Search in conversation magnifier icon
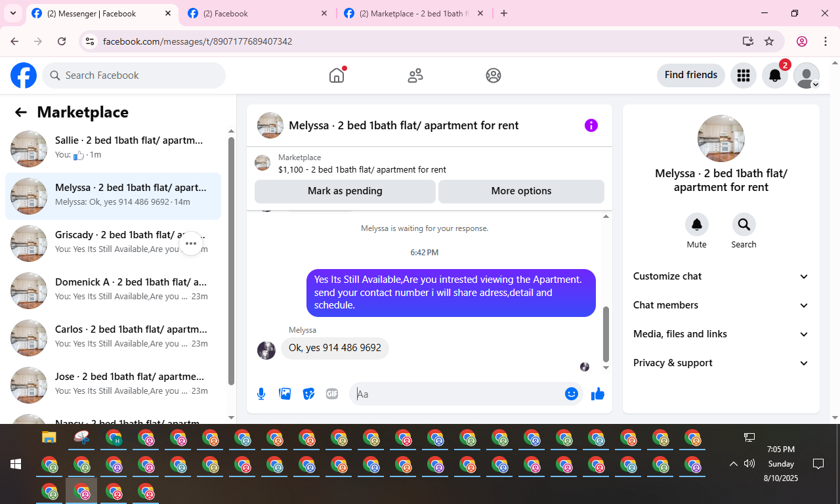The height and width of the screenshot is (504, 840). pyautogui.click(x=744, y=224)
